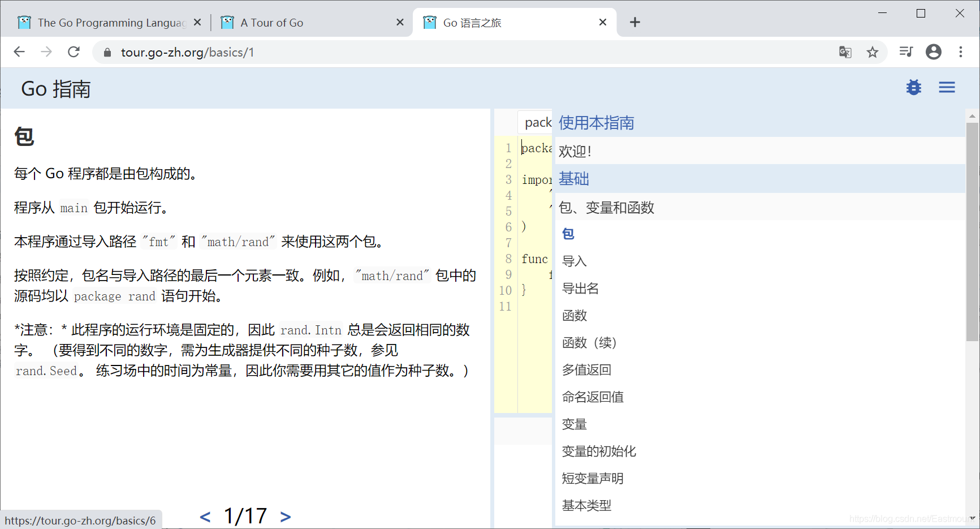Click the table of contents scrollbar thumb
Screen dimensions: 980x529
(x=972, y=232)
